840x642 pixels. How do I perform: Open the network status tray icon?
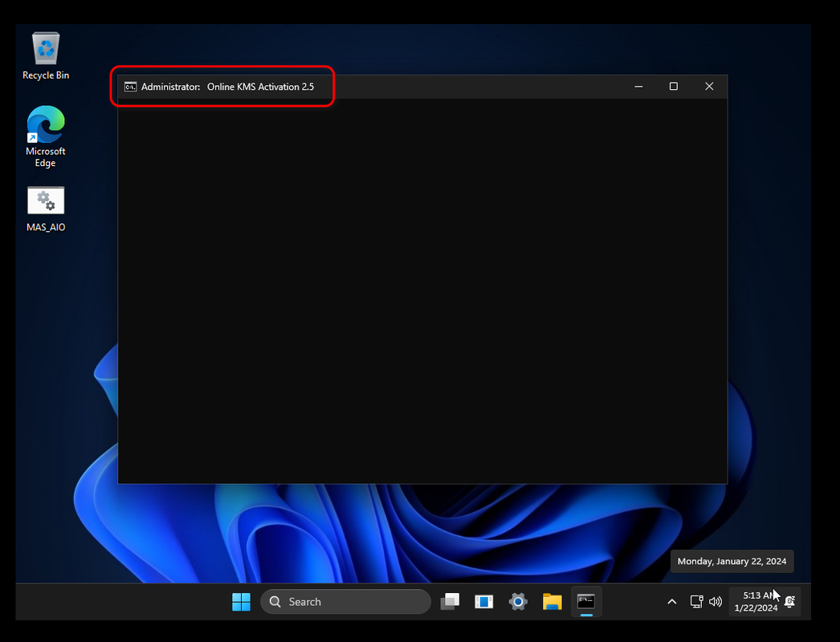click(696, 602)
